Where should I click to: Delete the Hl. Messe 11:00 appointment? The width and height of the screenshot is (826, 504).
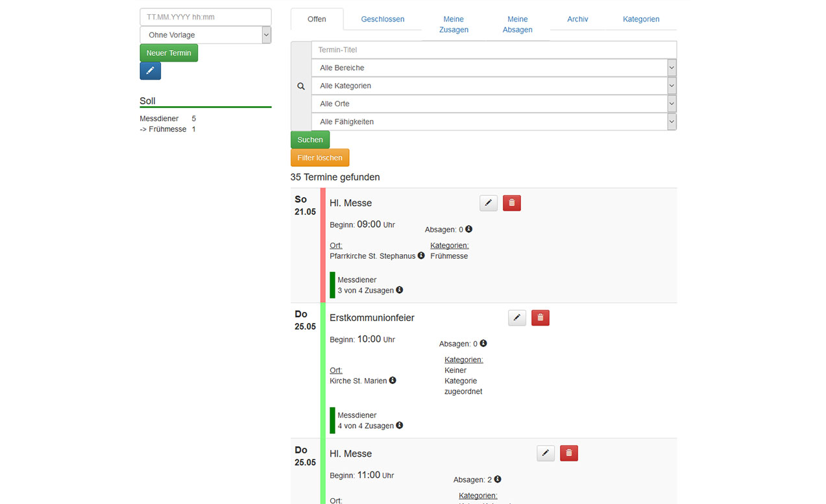click(x=568, y=453)
